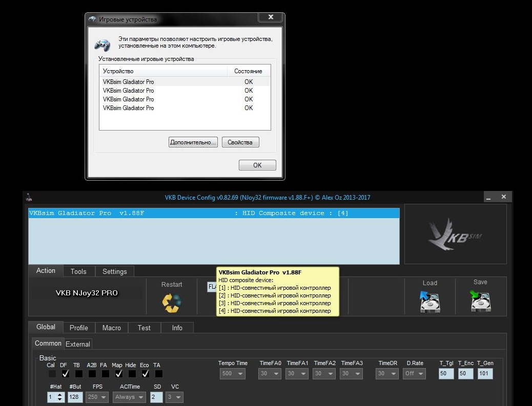Open the TimeFA1 dropdown
Viewport: 532px width, 406px height.
[x=297, y=373]
